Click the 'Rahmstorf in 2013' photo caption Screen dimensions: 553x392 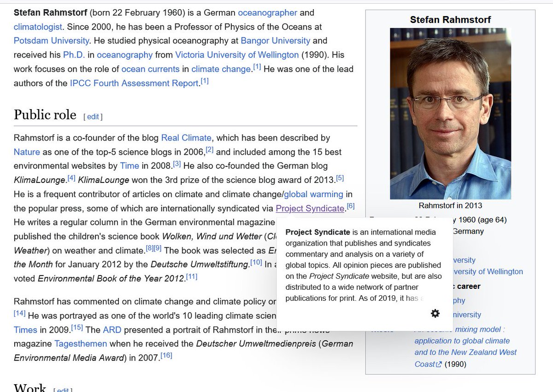tap(450, 205)
